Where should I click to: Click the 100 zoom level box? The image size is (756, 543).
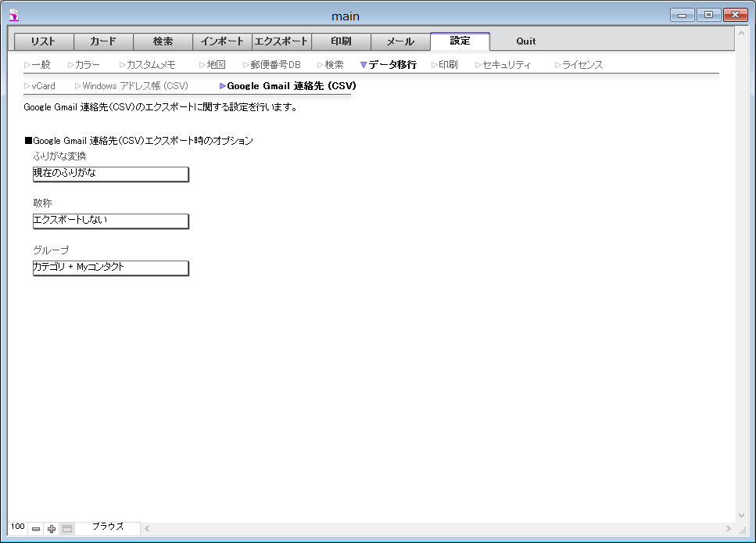(x=18, y=527)
